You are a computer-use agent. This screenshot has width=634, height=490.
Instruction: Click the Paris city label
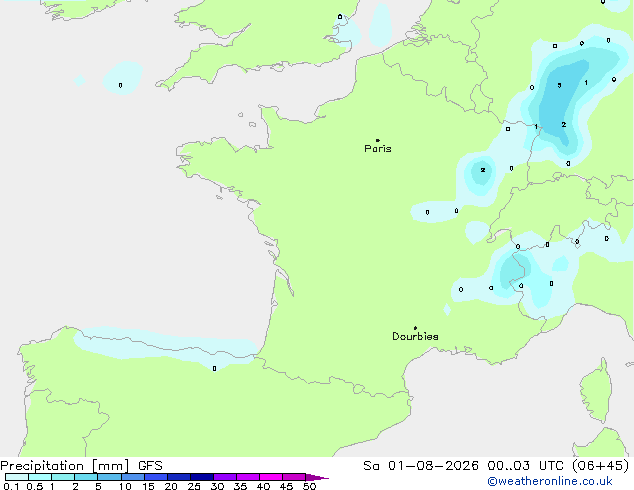pos(378,149)
